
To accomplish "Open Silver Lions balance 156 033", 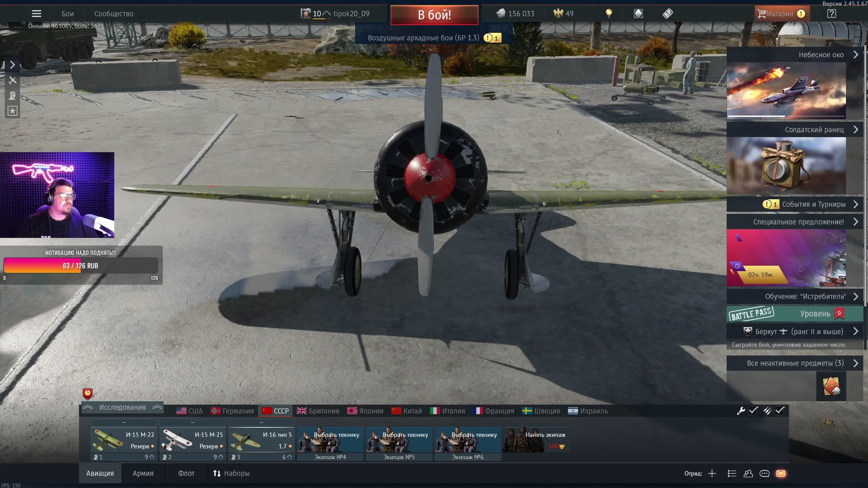I will [515, 14].
